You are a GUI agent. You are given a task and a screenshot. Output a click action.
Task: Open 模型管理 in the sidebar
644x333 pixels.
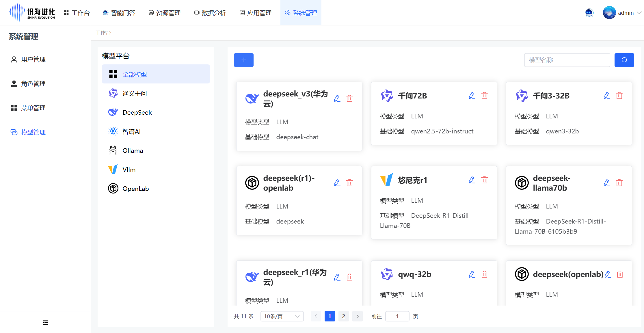(x=45, y=132)
